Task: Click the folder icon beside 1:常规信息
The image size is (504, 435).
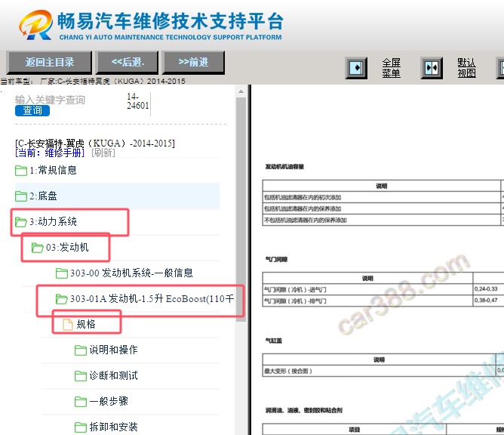Action: pyautogui.click(x=21, y=171)
